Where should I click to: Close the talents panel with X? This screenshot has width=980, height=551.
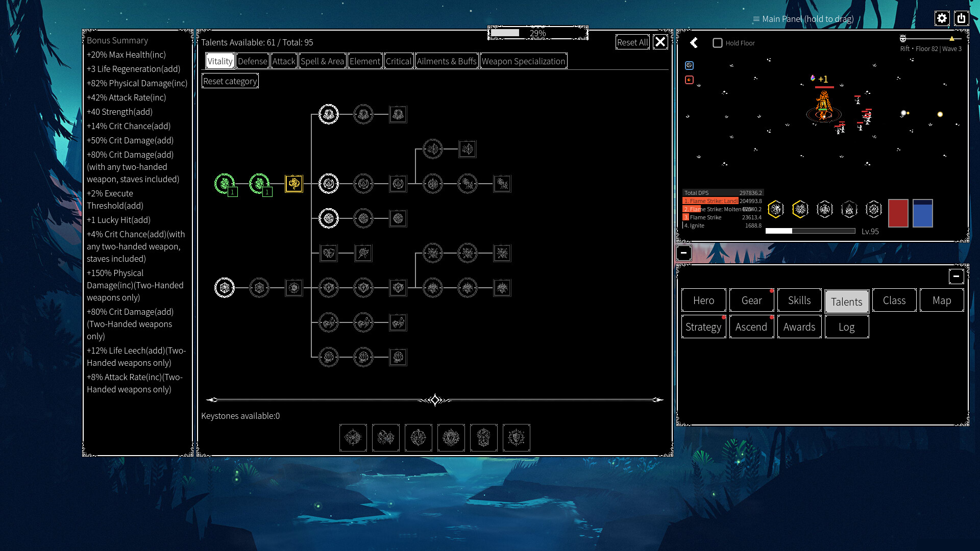coord(660,42)
